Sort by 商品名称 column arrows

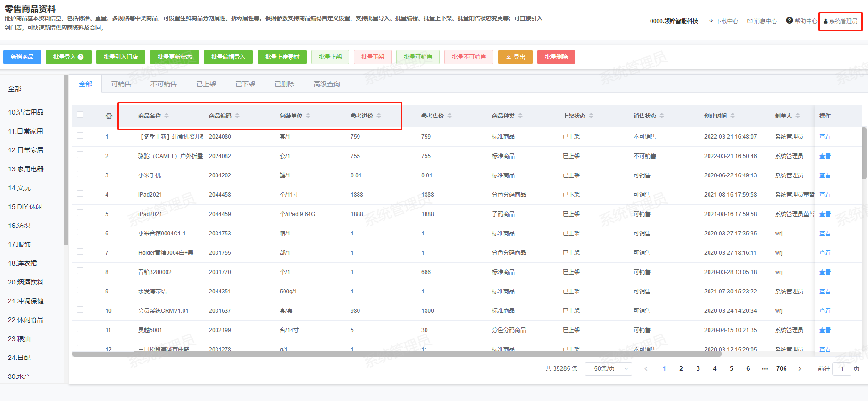[x=167, y=116]
